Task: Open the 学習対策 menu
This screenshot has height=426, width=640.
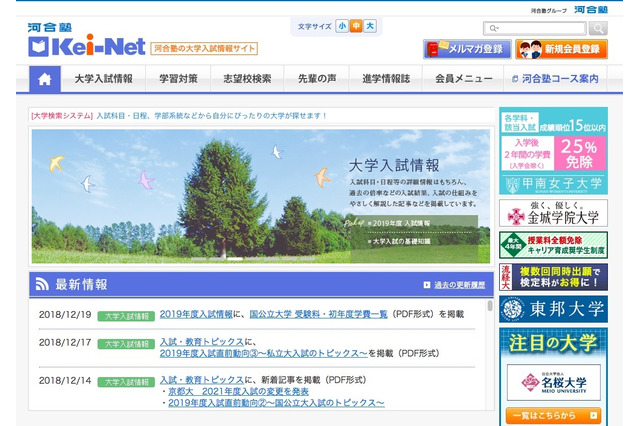Action: (178, 79)
